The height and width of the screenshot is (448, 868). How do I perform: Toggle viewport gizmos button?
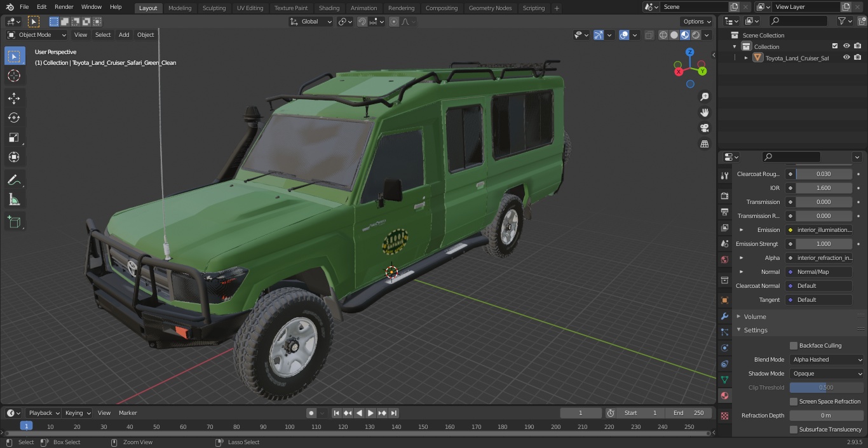(599, 35)
